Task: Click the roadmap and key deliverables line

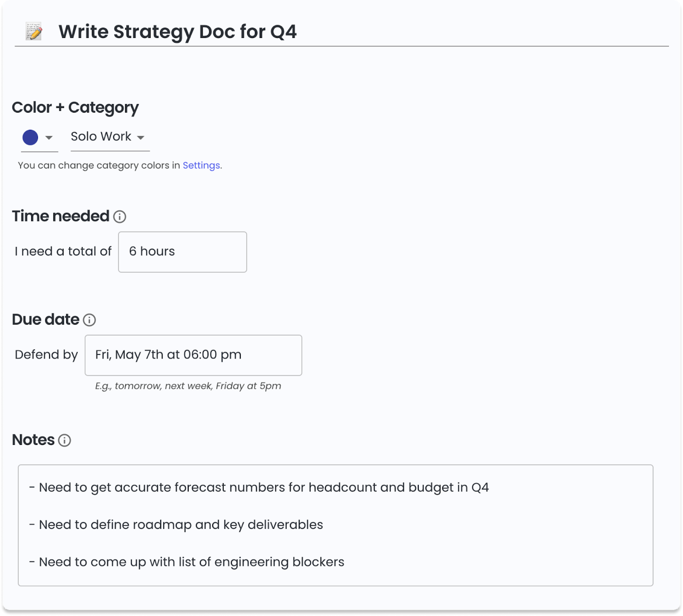Action: pos(176,525)
